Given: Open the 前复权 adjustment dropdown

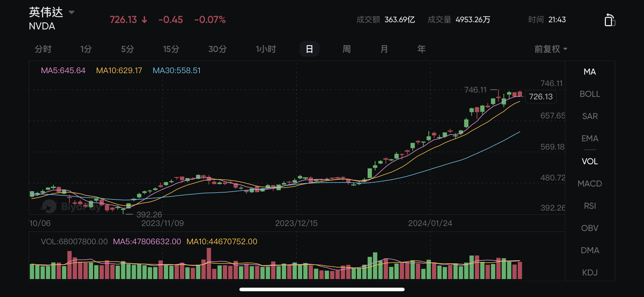Looking at the screenshot, I should (x=551, y=49).
